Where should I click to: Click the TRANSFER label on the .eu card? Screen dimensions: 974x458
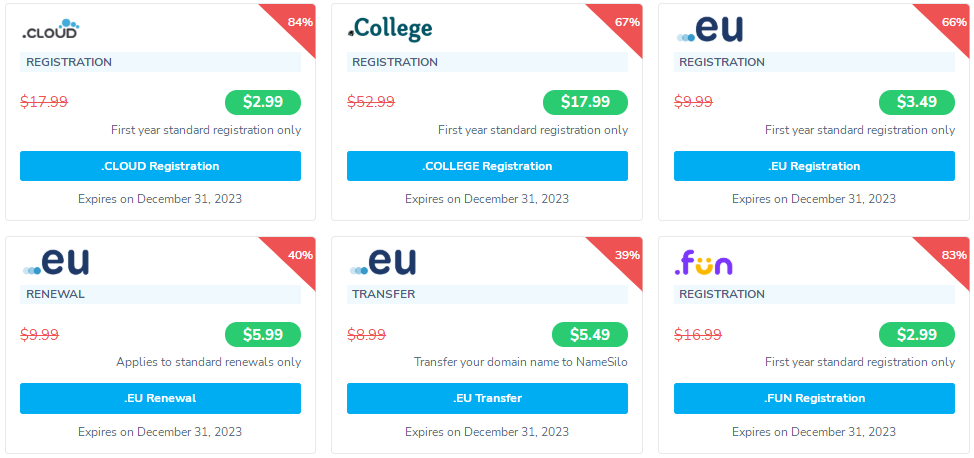point(383,294)
